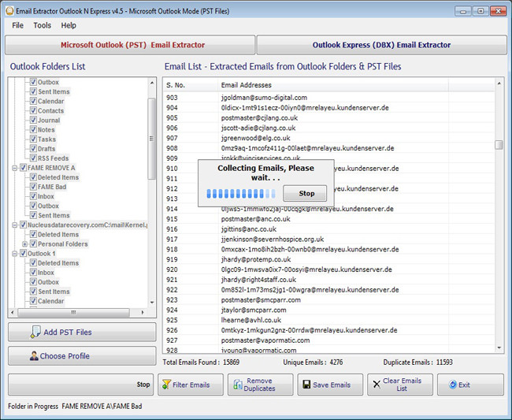Toggle the RSS Feeds checkbox
This screenshot has height=420, width=512.
[33, 158]
